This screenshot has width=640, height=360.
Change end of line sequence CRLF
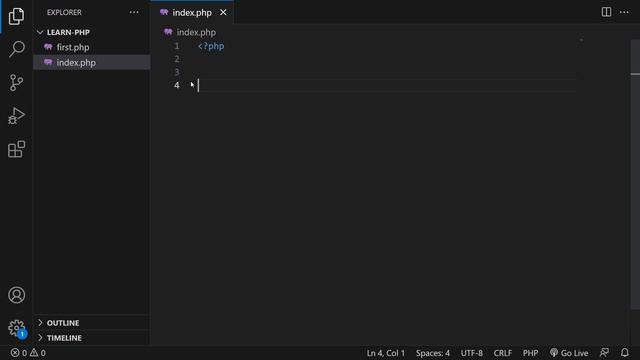click(x=502, y=353)
